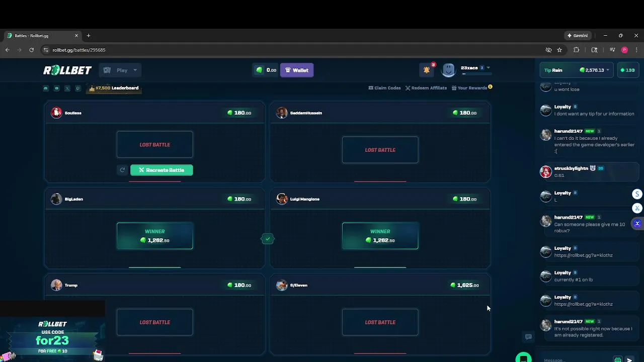Click SaddamHussein player name
The height and width of the screenshot is (362, 644).
tap(306, 113)
